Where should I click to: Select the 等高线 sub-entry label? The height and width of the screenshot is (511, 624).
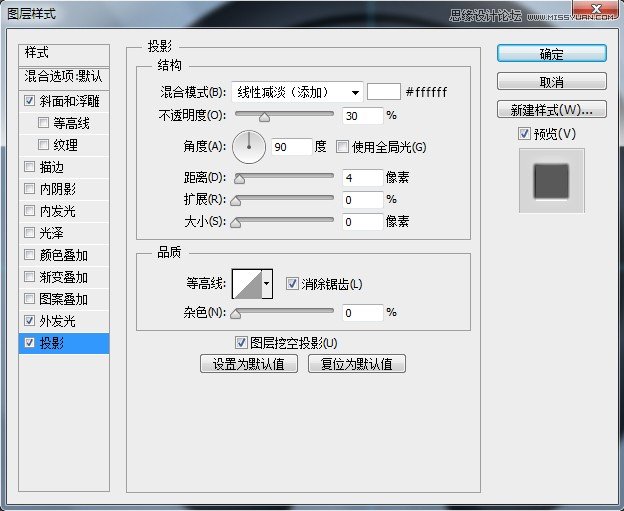[x=71, y=123]
